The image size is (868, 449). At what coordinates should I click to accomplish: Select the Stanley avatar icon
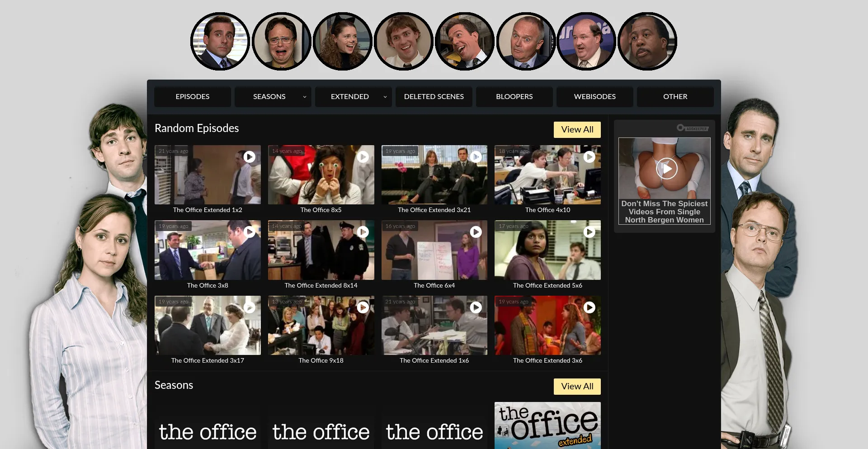click(x=648, y=41)
